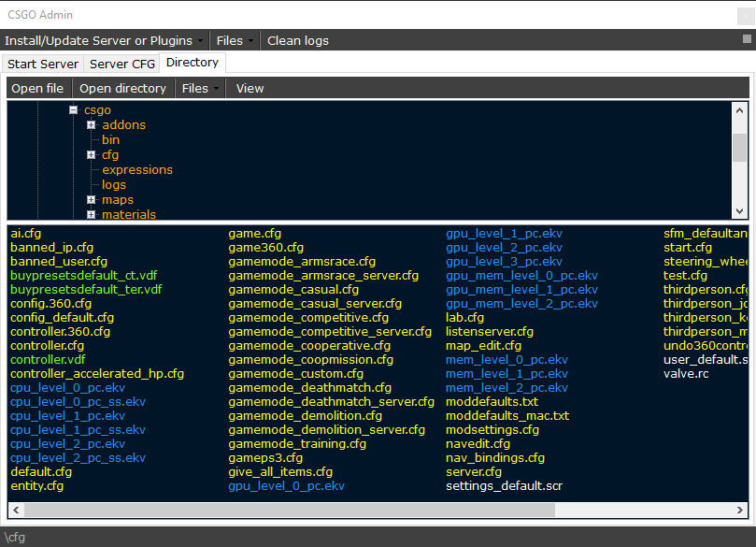756x547 pixels.
Task: Click file list scroll left arrow
Action: [16, 510]
